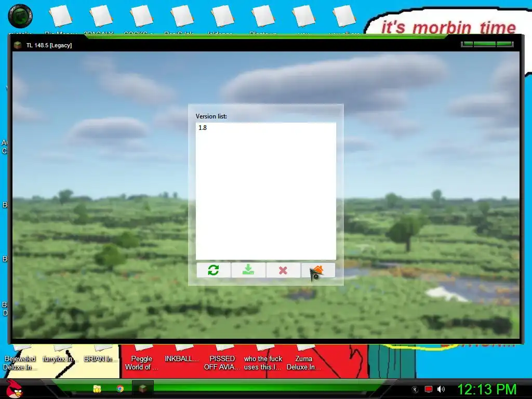Show hidden tray icons arrow
Image resolution: width=532 pixels, height=399 pixels.
(415, 389)
